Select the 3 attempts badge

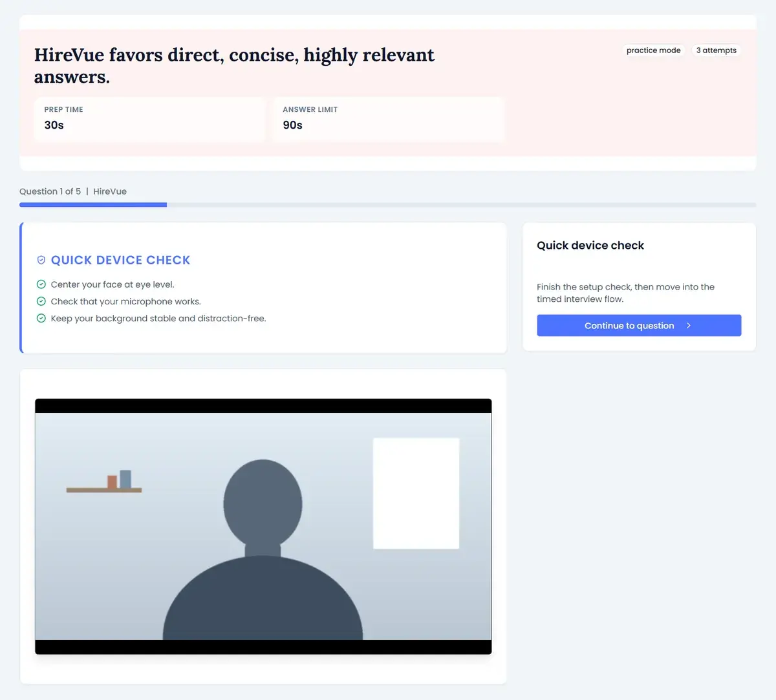(x=716, y=50)
